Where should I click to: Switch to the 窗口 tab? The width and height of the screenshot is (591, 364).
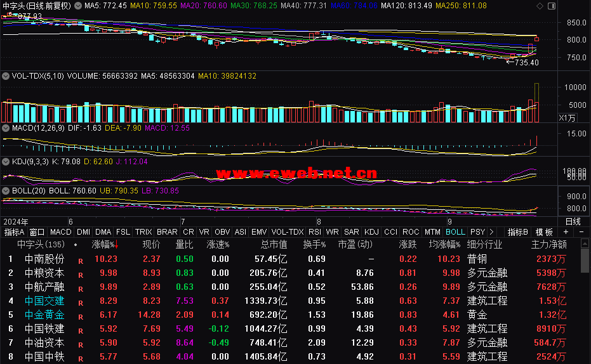click(x=37, y=232)
